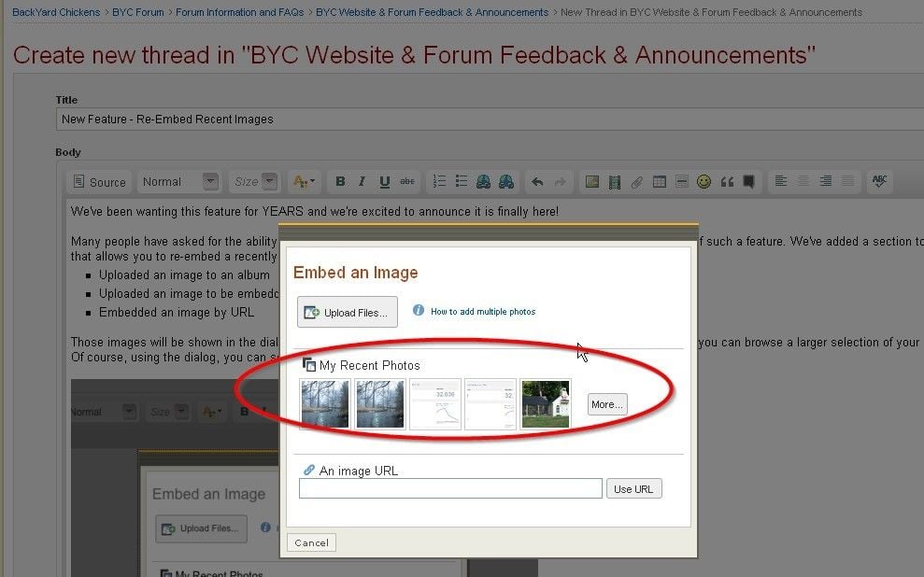The image size is (924, 577).
Task: Insert a smiley emoticon
Action: pyautogui.click(x=704, y=182)
